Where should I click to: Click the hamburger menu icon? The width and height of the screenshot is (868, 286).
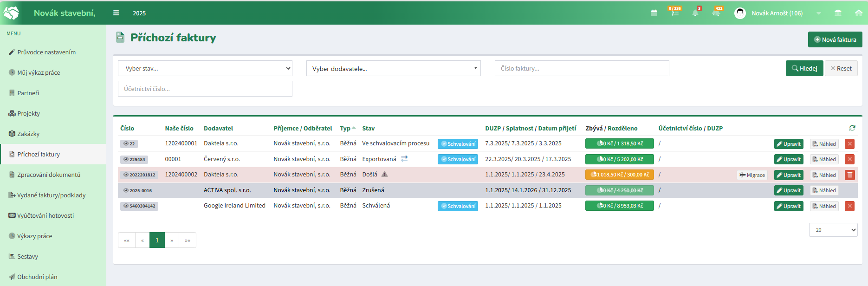point(116,13)
